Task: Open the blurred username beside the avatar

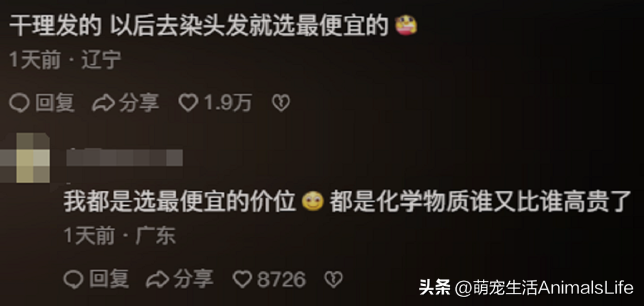Action: (125, 157)
